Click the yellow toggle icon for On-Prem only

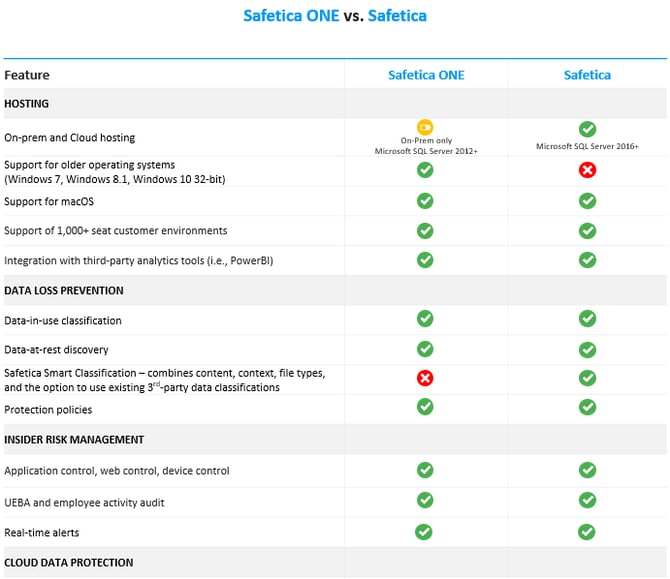(425, 127)
